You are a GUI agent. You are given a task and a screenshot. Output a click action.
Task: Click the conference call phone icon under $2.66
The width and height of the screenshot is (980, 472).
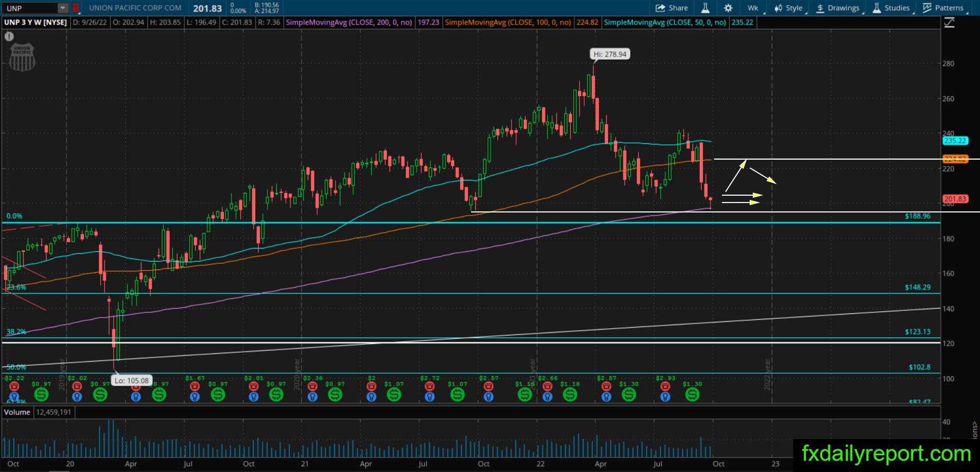(548, 386)
